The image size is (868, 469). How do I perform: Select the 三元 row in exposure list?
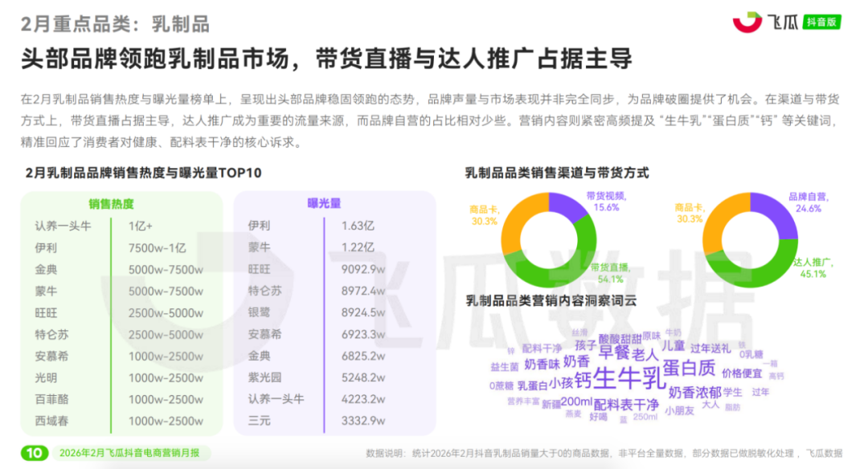[x=260, y=420]
